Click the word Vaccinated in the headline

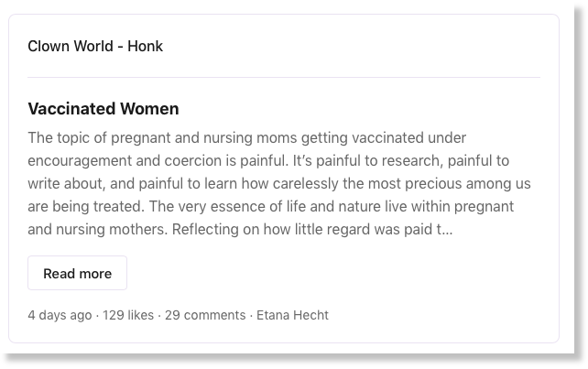[x=71, y=109]
